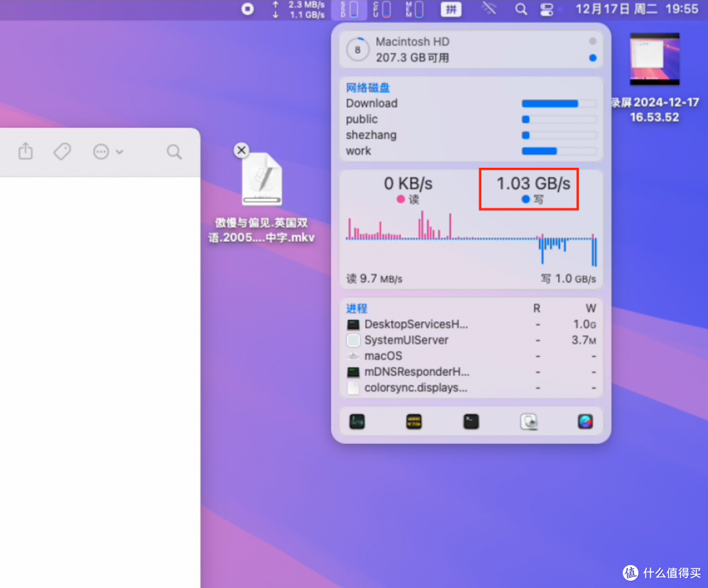Click the W write column header
This screenshot has width=708, height=588.
click(591, 309)
